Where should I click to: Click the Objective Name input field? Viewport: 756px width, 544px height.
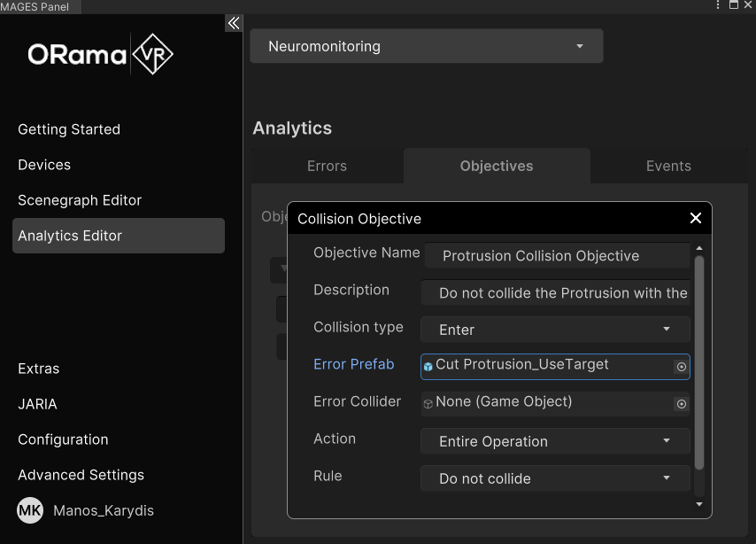click(556, 256)
